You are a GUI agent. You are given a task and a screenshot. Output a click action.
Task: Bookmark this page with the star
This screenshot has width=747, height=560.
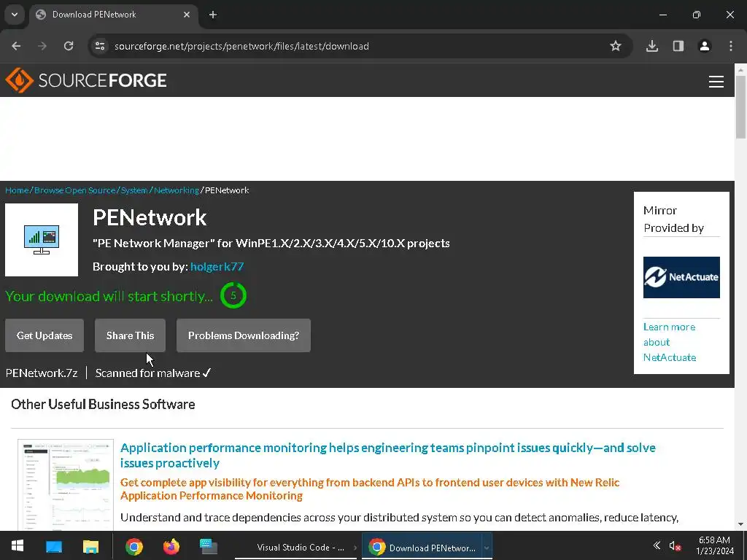[616, 46]
